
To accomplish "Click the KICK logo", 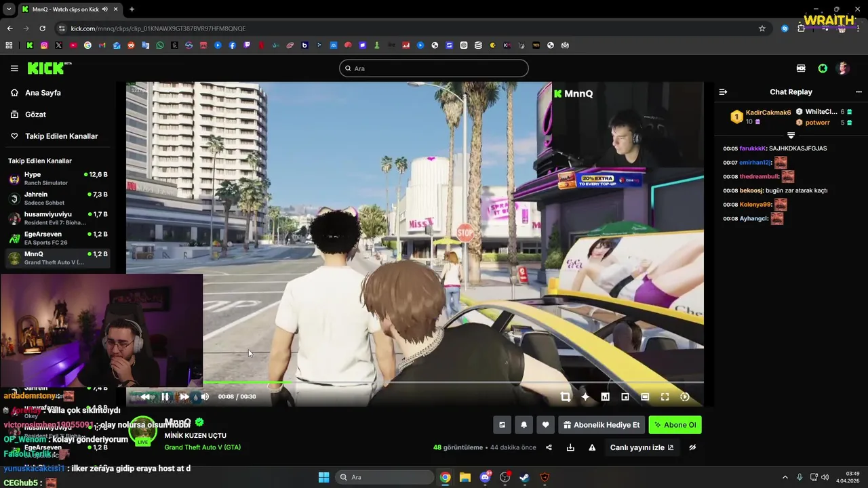I will 49,68.
